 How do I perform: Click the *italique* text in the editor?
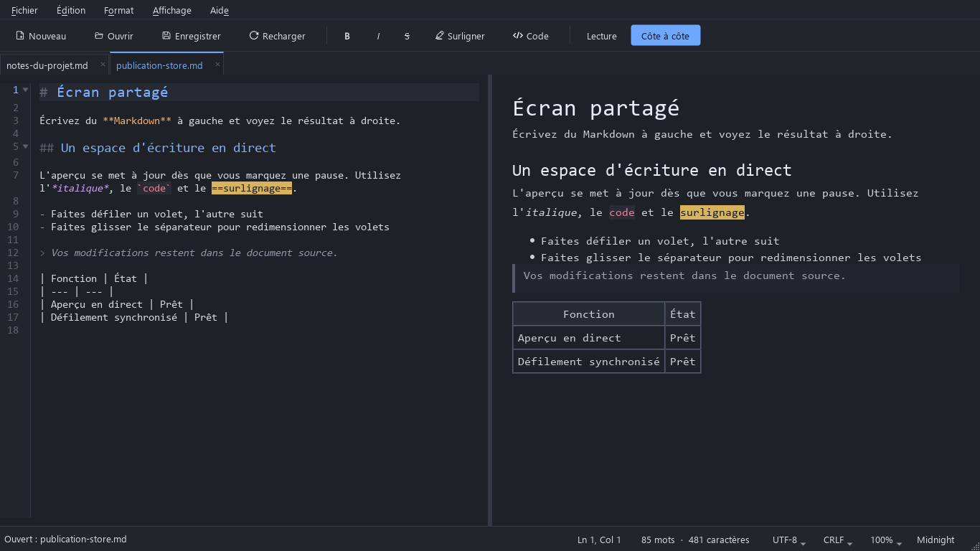coord(80,189)
